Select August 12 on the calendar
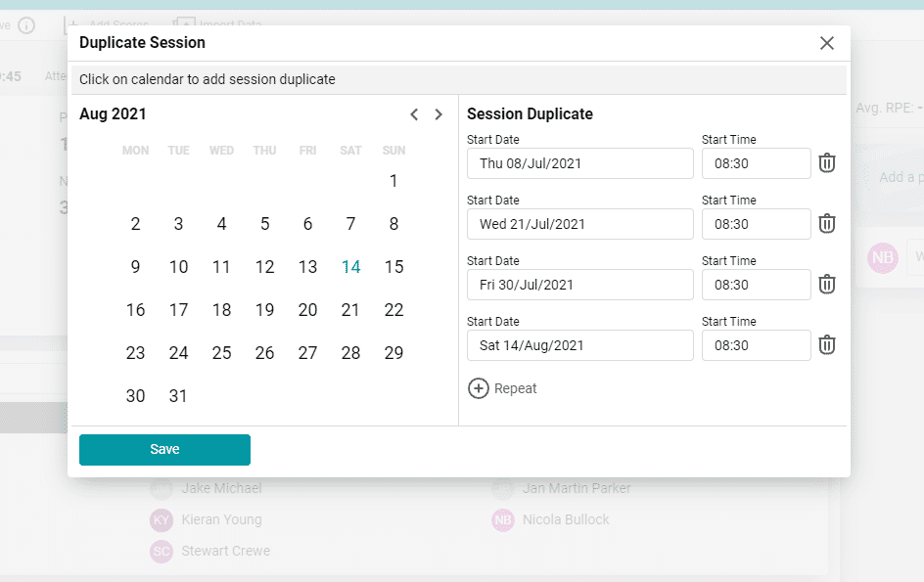 point(264,267)
